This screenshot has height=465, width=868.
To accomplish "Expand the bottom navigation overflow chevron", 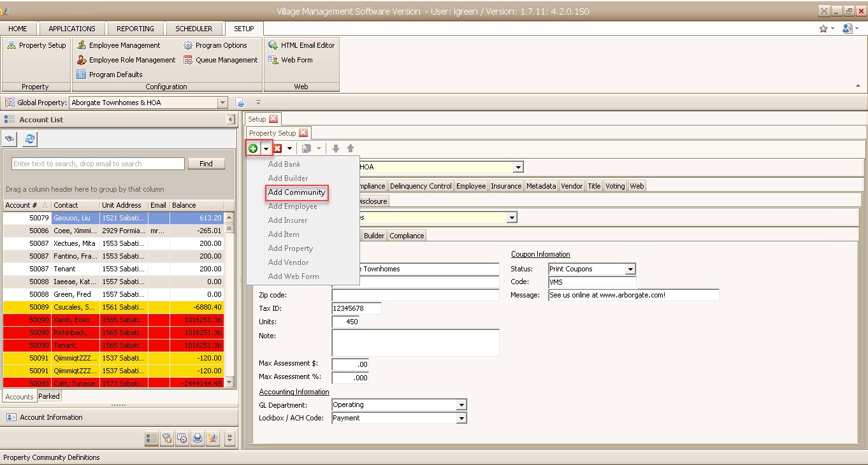I will click(x=230, y=438).
